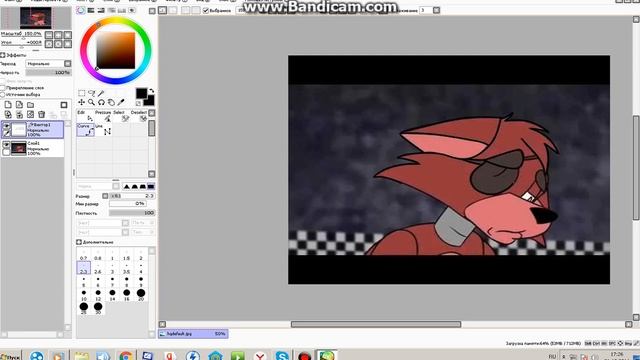
Task: Reset navigator zoom level
Action: [68, 35]
